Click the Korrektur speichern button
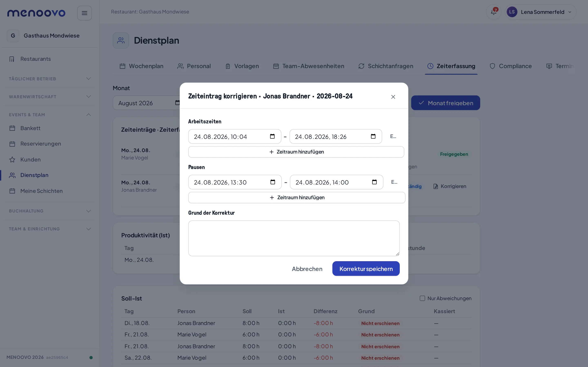Viewport: 588px width, 367px height. pyautogui.click(x=366, y=269)
